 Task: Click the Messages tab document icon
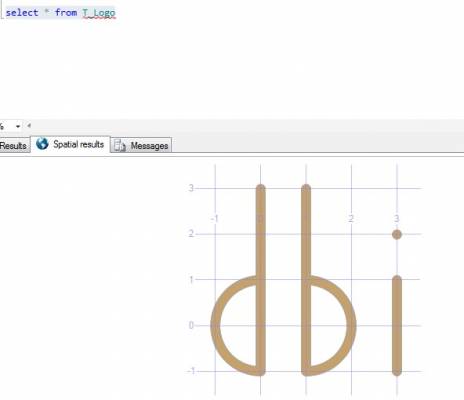pos(119,146)
